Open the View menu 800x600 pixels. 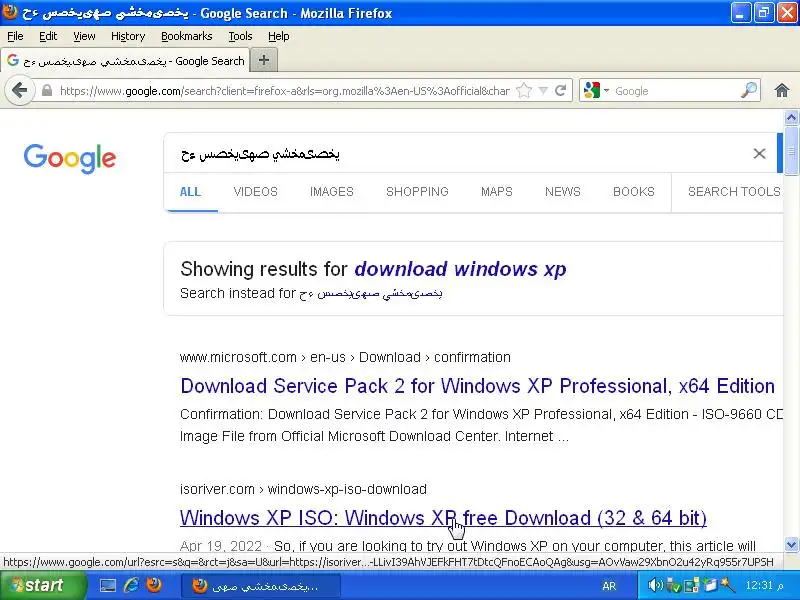(x=84, y=36)
